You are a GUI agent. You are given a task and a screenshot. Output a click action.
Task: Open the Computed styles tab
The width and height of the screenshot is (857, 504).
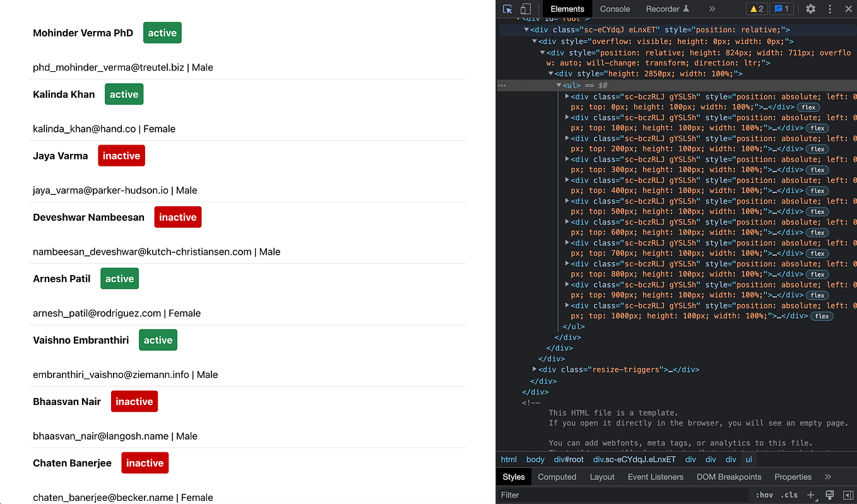[557, 477]
